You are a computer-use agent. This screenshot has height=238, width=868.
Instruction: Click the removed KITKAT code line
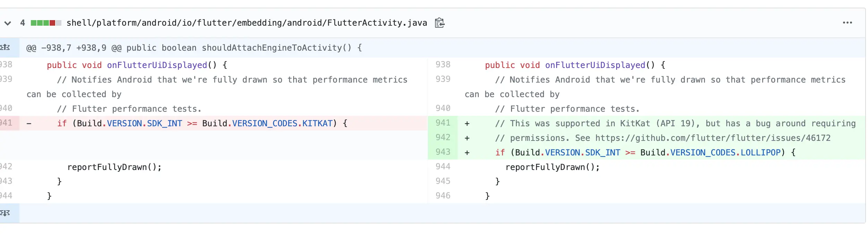[202, 124]
